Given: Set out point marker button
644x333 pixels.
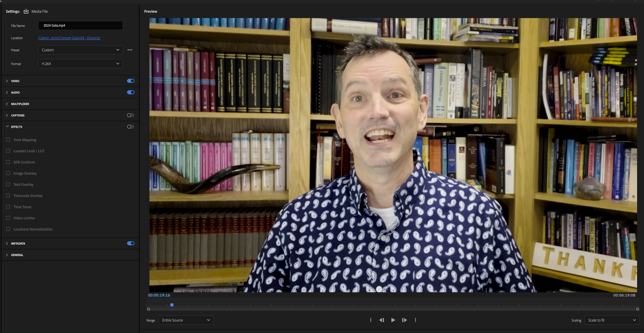Looking at the screenshot, I should [415, 320].
